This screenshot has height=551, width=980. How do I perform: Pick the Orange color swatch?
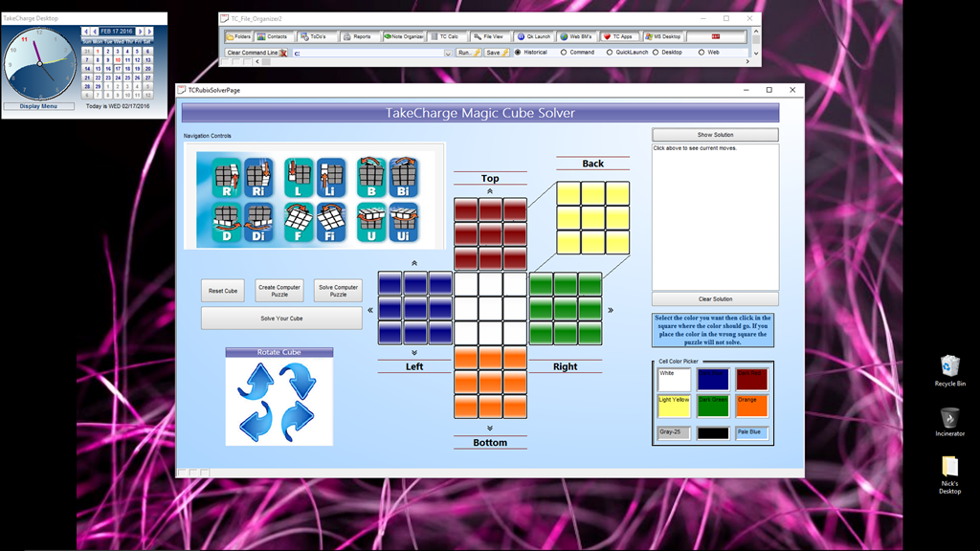pos(752,406)
